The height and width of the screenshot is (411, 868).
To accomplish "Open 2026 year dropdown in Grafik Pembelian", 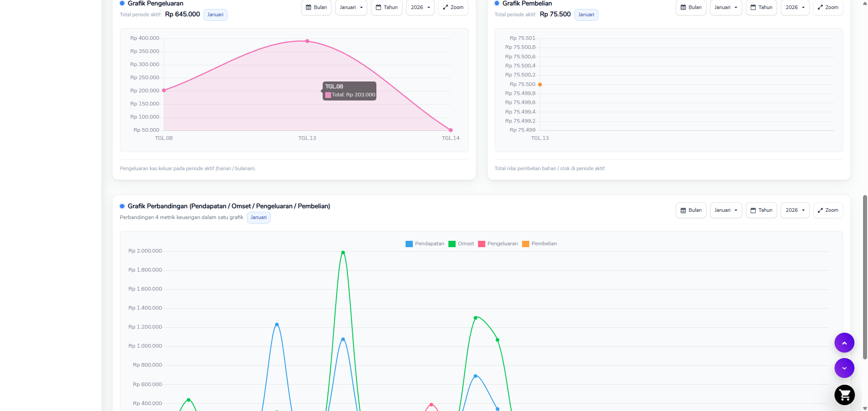I will [795, 7].
